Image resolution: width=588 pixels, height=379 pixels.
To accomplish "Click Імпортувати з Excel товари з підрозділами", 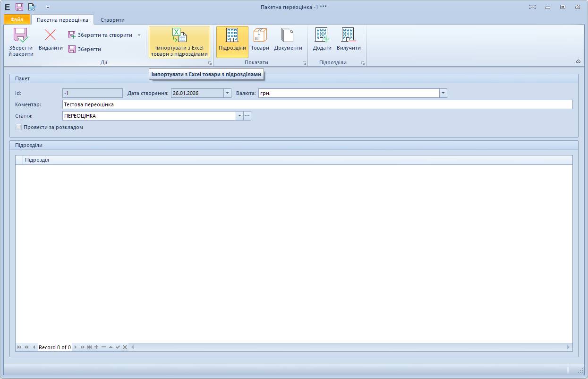I will (x=179, y=42).
